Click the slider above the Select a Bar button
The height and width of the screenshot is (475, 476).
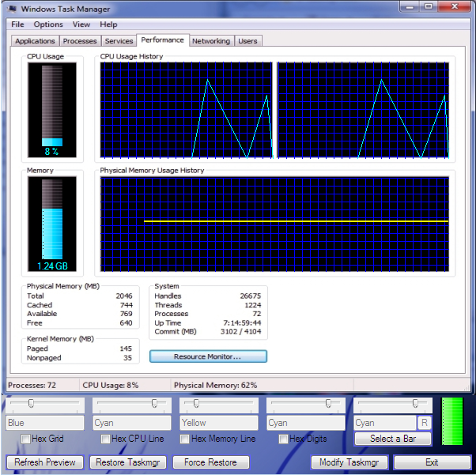[393, 405]
